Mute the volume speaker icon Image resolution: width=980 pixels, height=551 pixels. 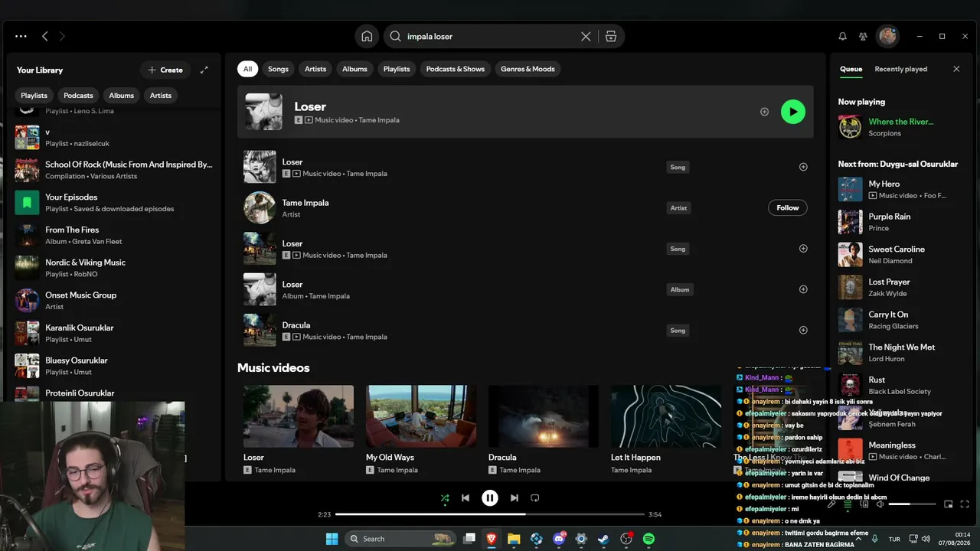[880, 504]
